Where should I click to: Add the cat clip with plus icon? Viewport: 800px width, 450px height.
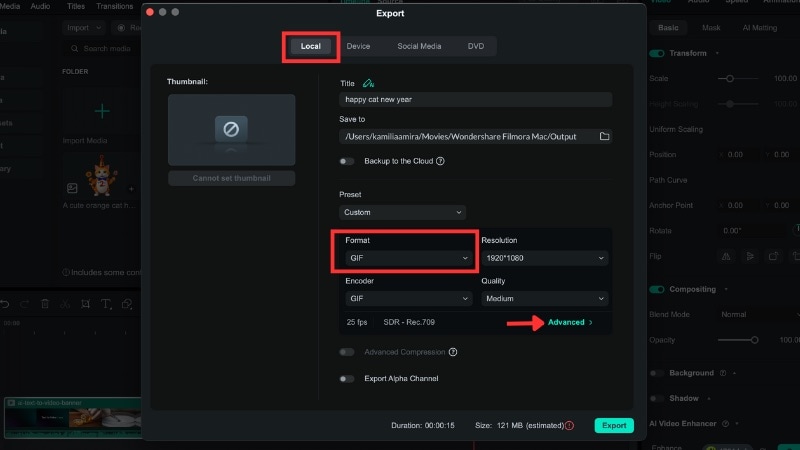tap(131, 189)
